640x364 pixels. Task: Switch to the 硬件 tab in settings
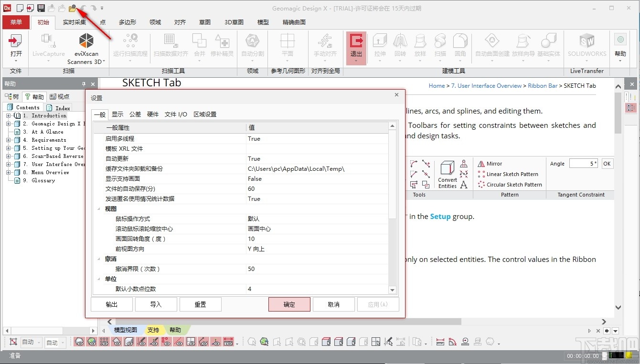152,114
